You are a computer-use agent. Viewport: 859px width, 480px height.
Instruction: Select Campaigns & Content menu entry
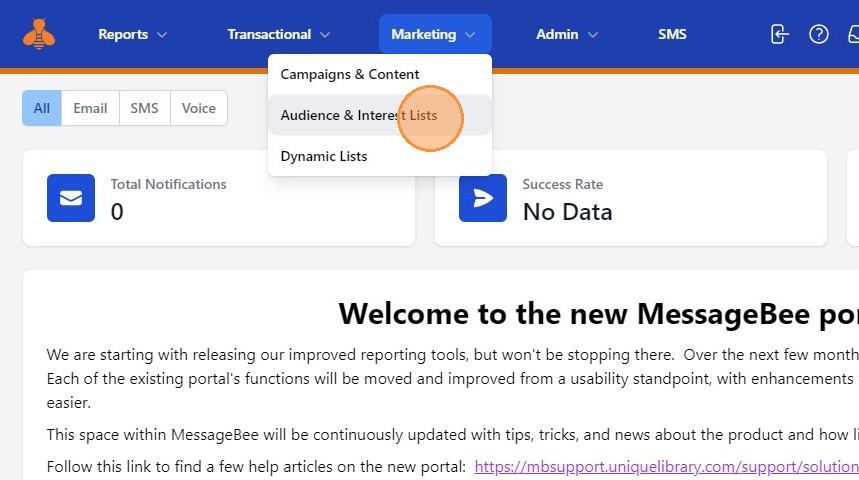pyautogui.click(x=380, y=75)
